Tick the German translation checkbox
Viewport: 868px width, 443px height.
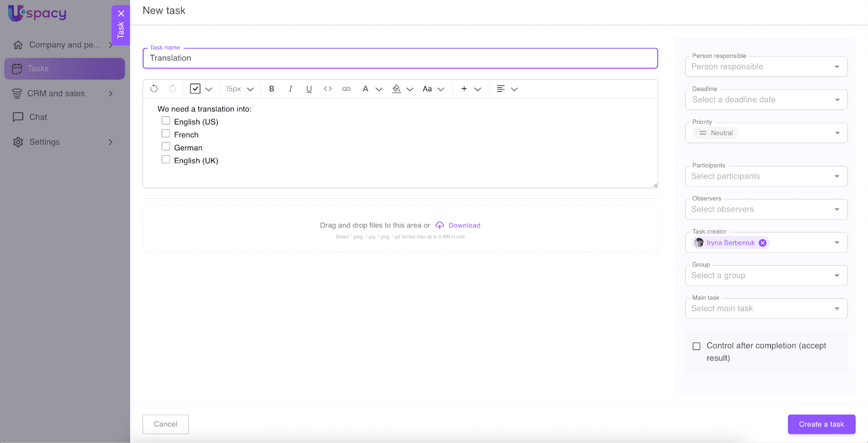[x=166, y=147]
